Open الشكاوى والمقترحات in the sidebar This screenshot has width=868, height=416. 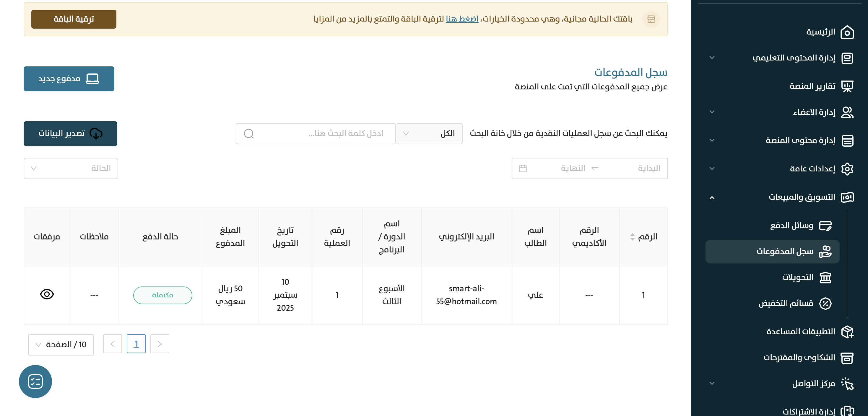799,358
